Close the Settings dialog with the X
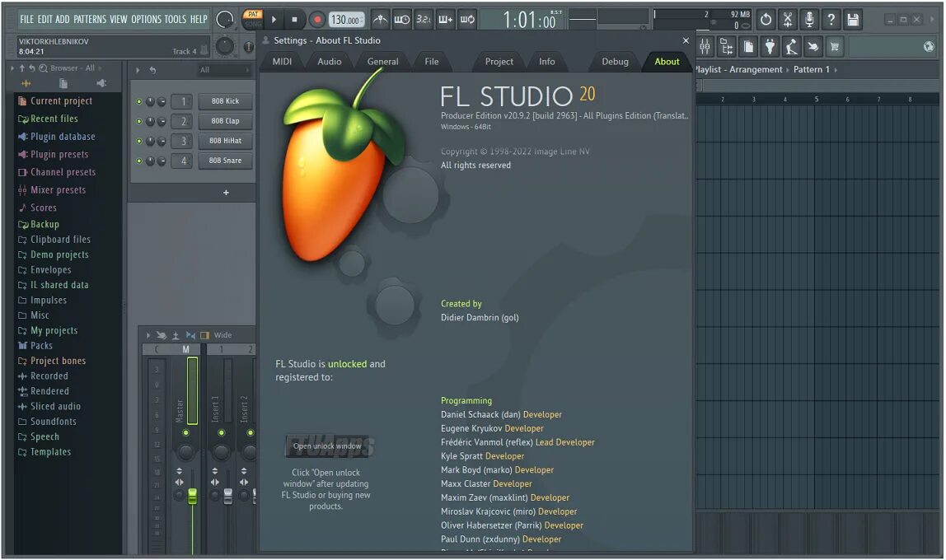Screen dimensions: 946x560 (686, 40)
